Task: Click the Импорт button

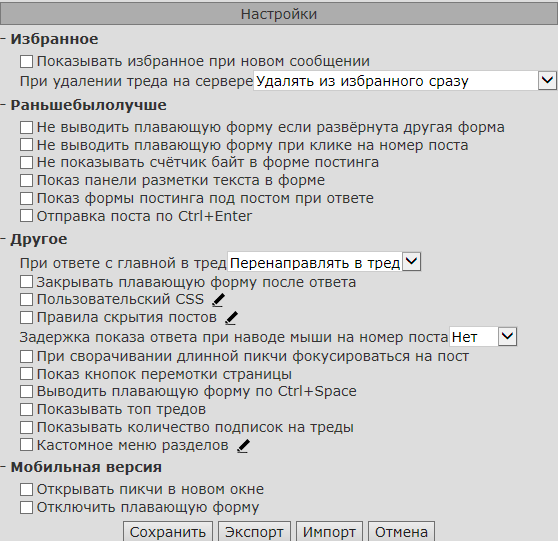Action: (329, 532)
